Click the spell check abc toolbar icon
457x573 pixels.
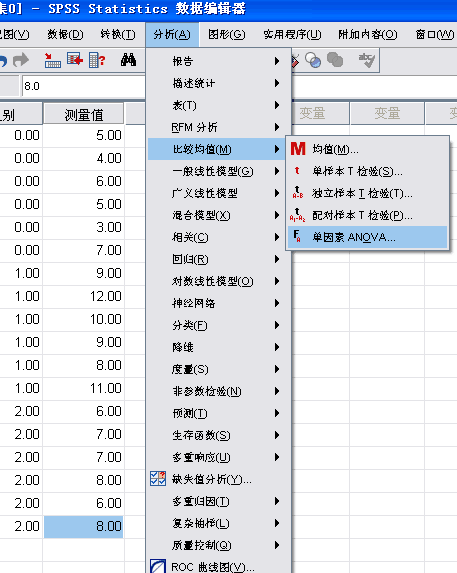[366, 60]
